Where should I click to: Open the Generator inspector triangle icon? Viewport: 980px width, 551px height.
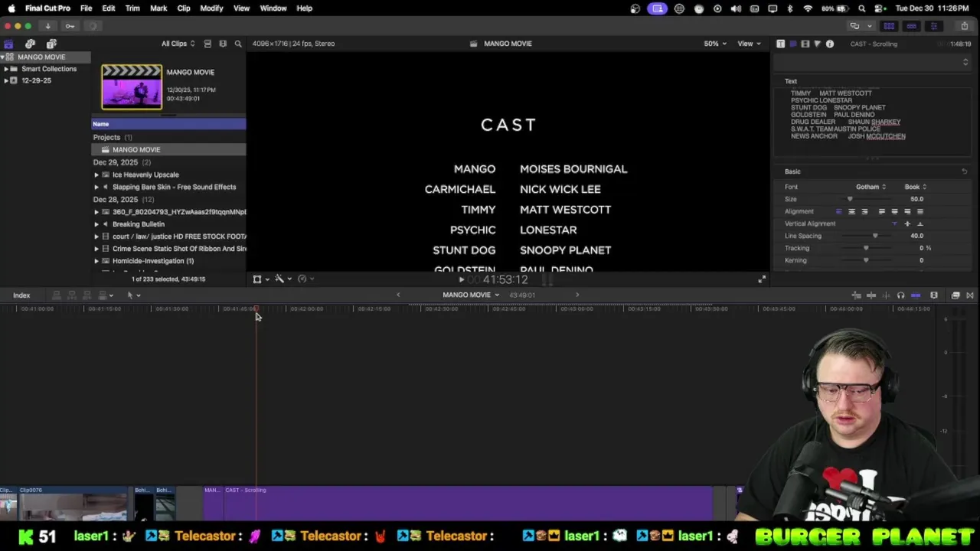817,44
